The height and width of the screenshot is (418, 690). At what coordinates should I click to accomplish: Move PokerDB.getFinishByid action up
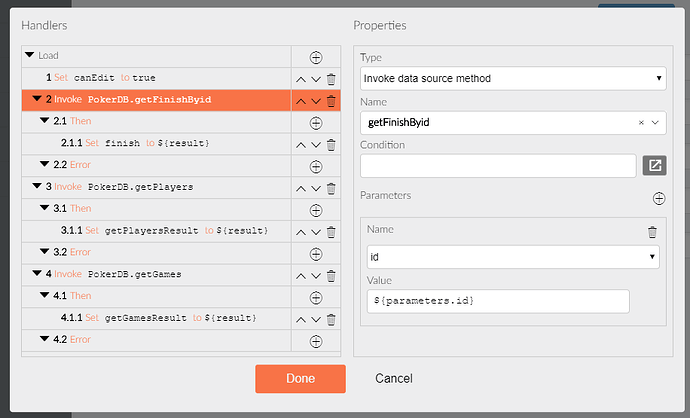(301, 100)
